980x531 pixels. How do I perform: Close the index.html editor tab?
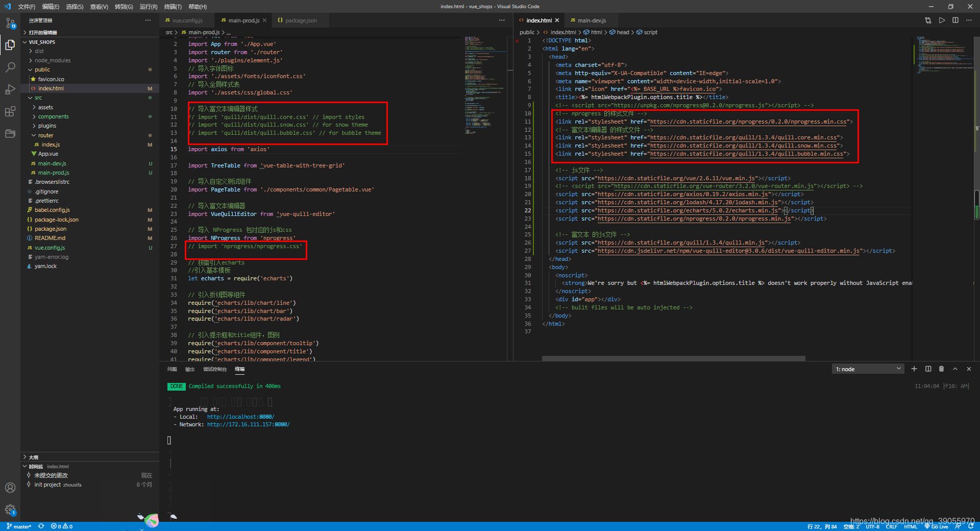pos(557,20)
